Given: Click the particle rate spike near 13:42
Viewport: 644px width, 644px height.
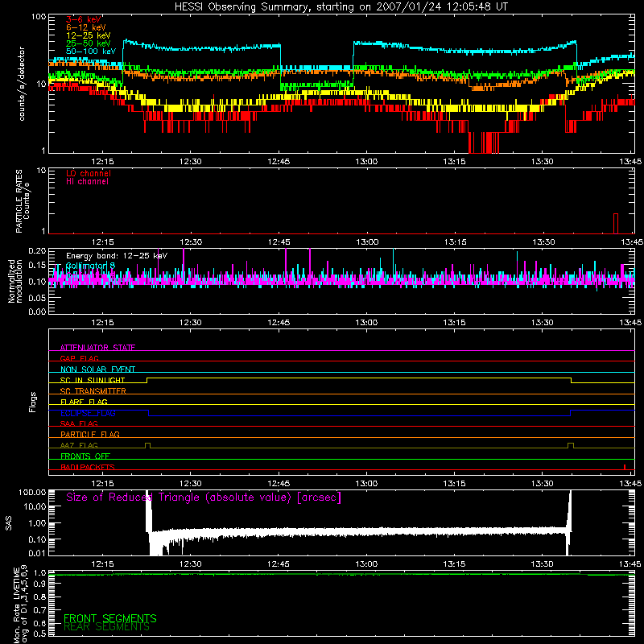Looking at the screenshot, I should click(616, 224).
